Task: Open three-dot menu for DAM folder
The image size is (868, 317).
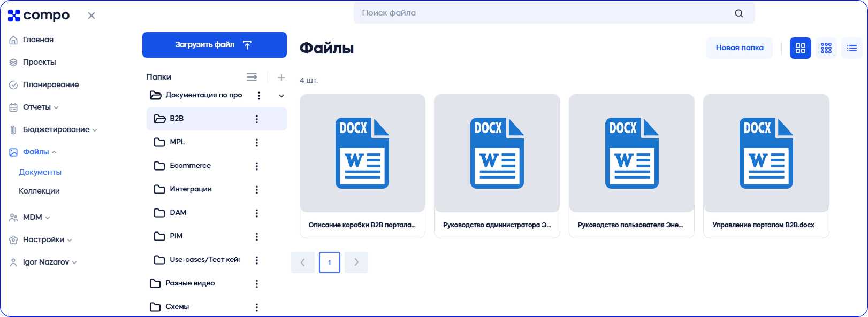Action: coord(257,213)
